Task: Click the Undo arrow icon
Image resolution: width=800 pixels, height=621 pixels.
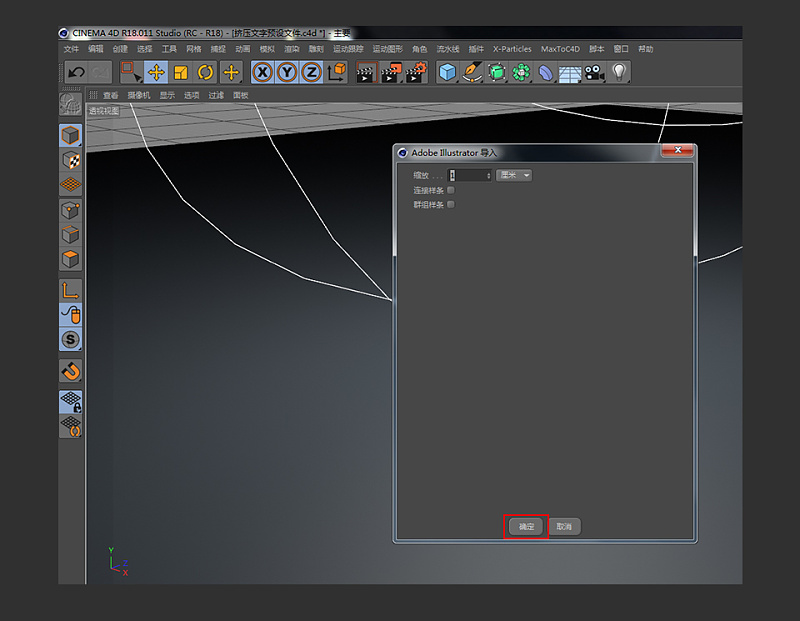Action: coord(75,72)
